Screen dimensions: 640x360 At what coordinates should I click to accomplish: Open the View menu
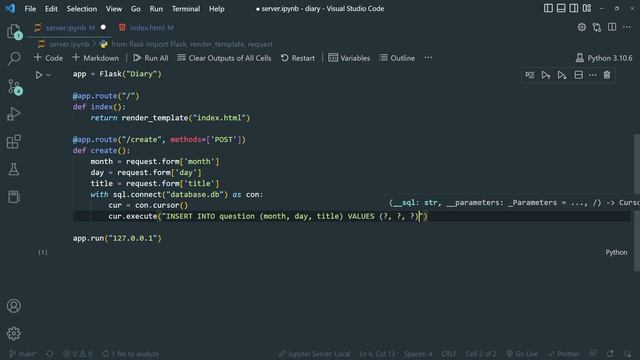(113, 9)
